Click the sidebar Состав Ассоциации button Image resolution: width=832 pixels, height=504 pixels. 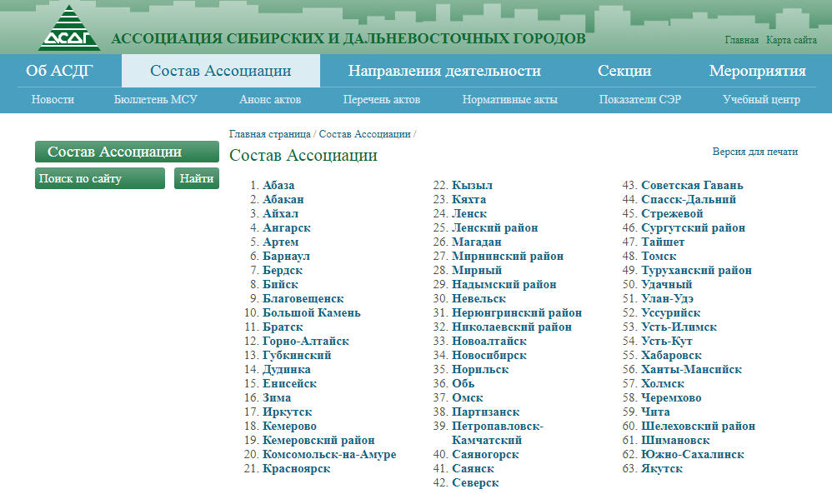127,152
